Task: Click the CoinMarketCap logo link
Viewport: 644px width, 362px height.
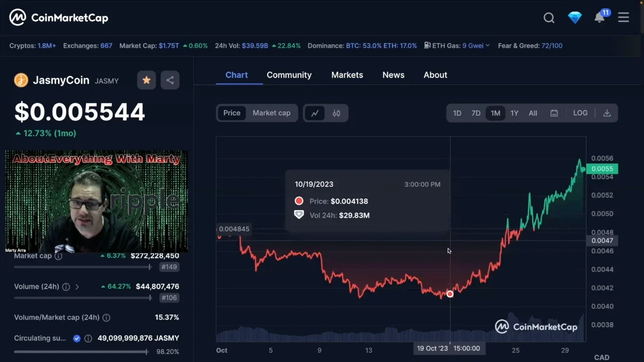Action: [59, 18]
